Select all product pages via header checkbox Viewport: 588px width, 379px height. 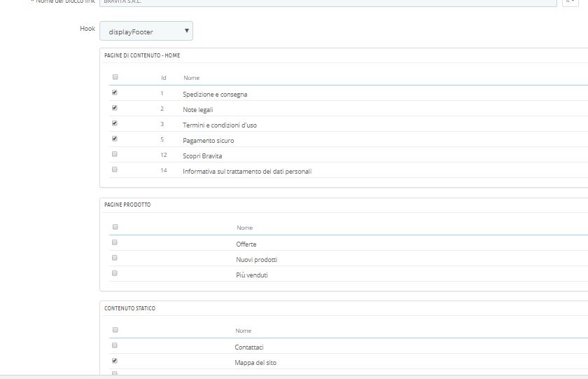115,227
